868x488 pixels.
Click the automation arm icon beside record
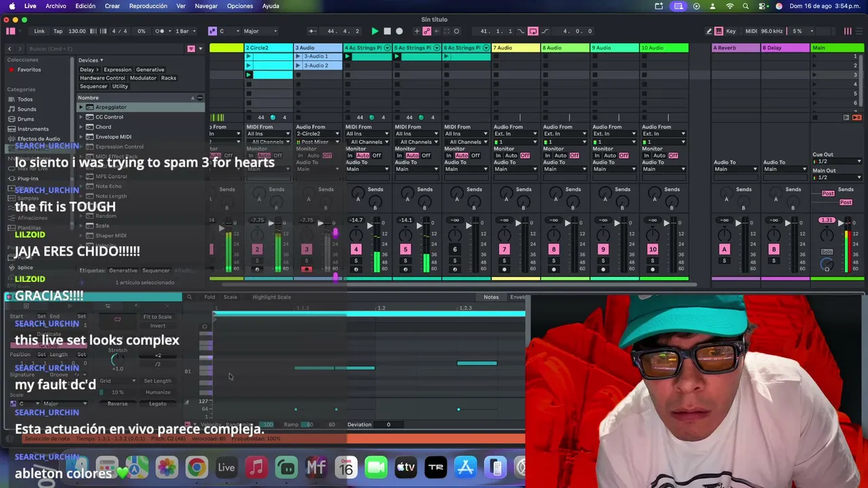click(427, 31)
